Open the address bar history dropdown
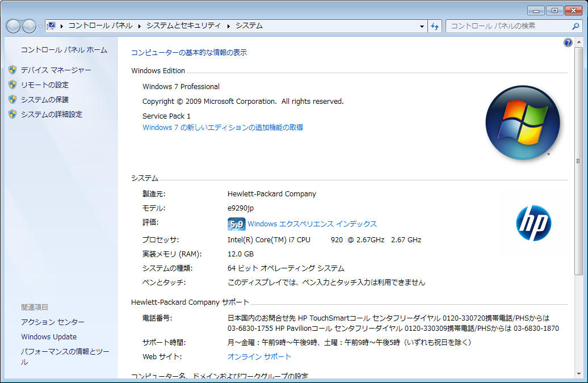 click(x=422, y=26)
